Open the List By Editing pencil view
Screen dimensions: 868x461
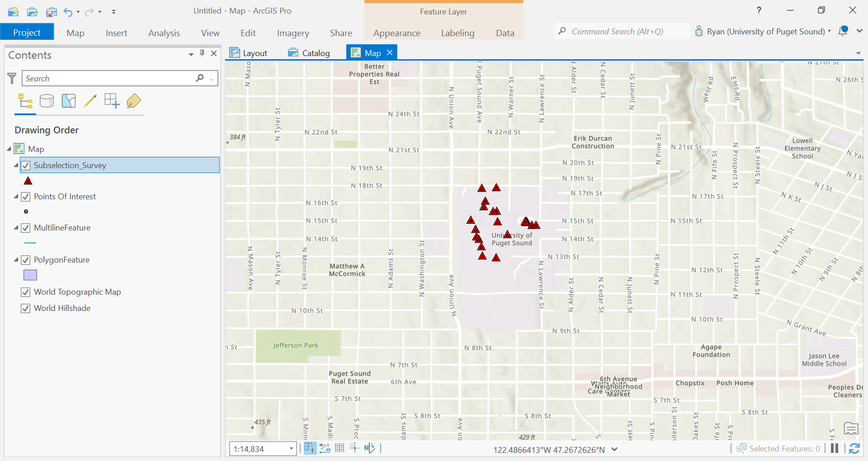pyautogui.click(x=90, y=101)
